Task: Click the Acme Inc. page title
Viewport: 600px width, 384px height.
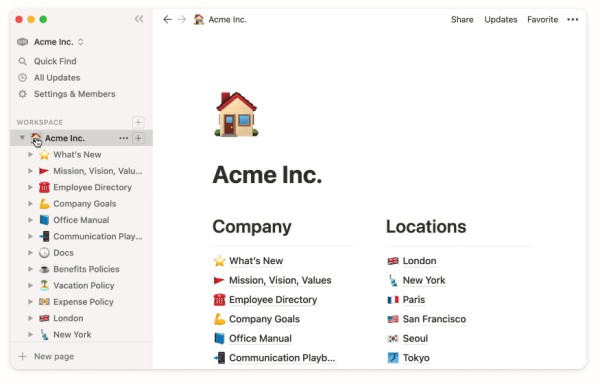Action: [267, 175]
